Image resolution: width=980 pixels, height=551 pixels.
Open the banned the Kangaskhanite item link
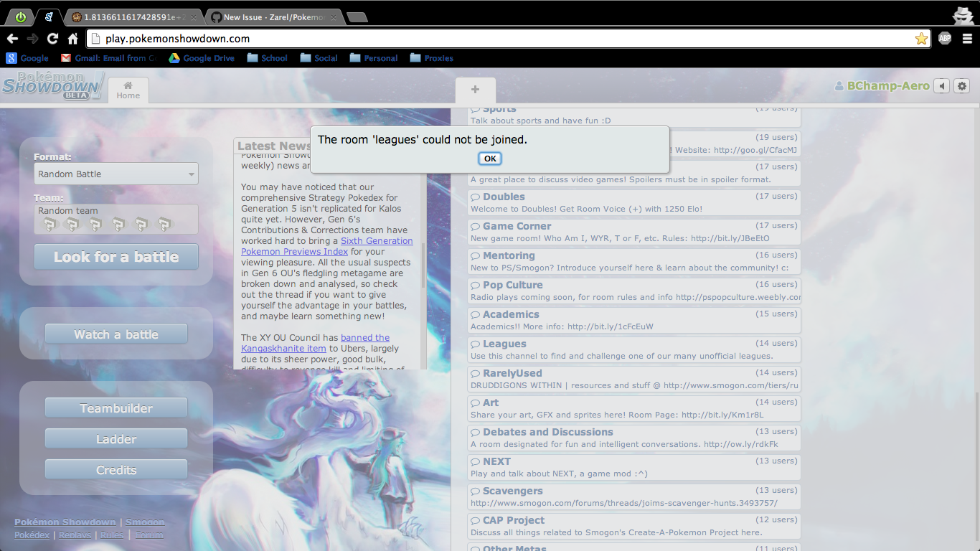pyautogui.click(x=316, y=343)
